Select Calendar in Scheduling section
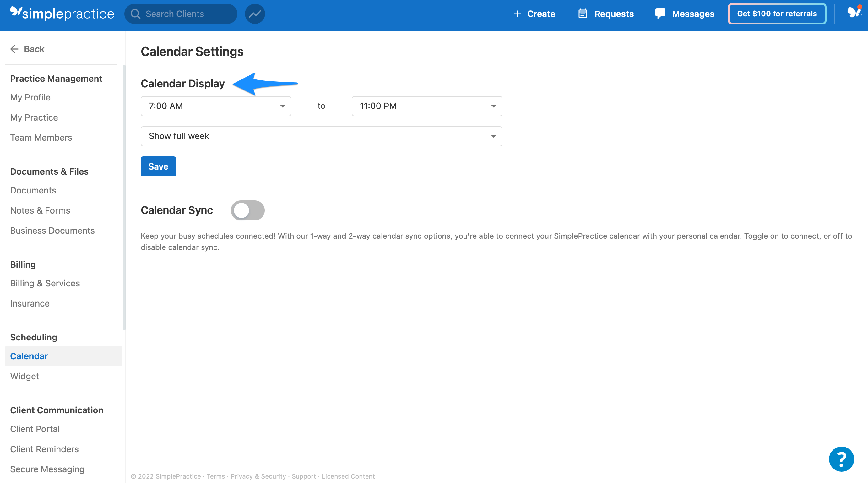The width and height of the screenshot is (868, 483). (64, 356)
